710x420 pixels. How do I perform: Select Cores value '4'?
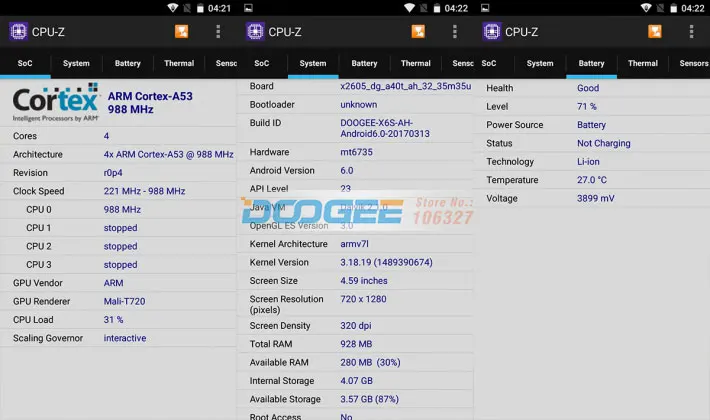(106, 136)
